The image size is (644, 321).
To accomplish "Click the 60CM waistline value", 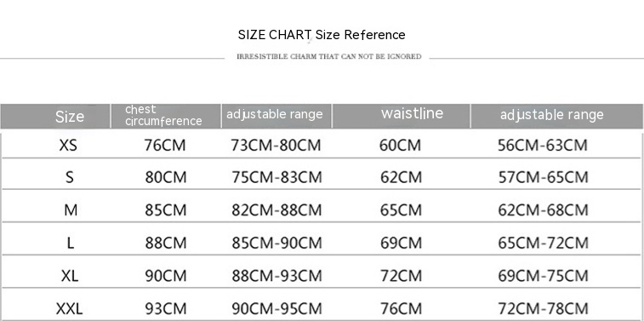I will 400,146.
